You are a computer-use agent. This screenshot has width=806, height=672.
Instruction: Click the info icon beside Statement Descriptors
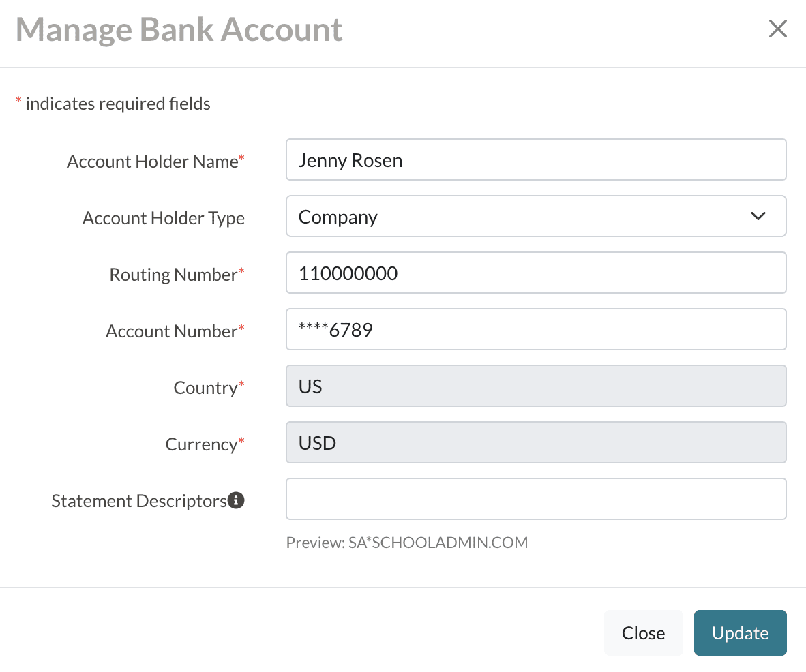coord(235,500)
